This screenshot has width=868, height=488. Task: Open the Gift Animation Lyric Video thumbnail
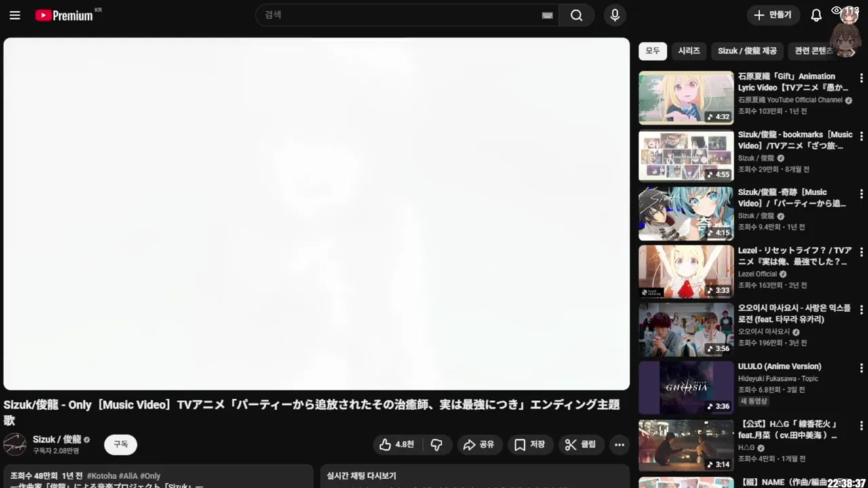click(x=686, y=98)
